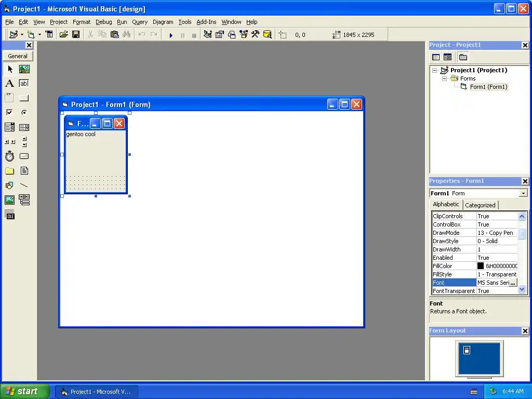Viewport: 532px width, 399px height.
Task: Select the DriveListBox tool
Action: click(24, 156)
